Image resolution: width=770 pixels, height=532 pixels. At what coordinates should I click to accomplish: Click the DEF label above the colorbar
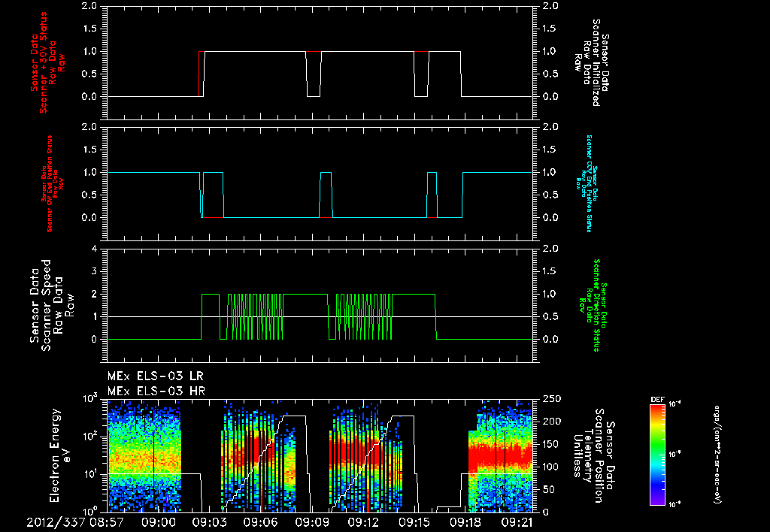tap(657, 400)
